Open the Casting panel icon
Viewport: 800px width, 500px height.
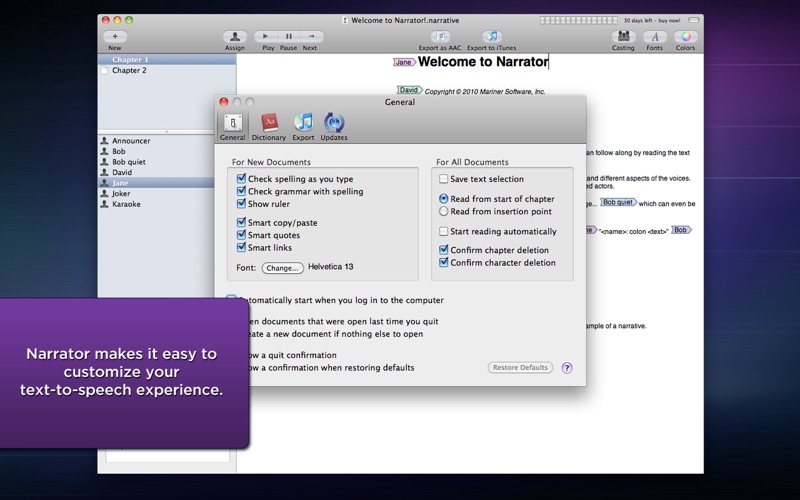pyautogui.click(x=623, y=37)
